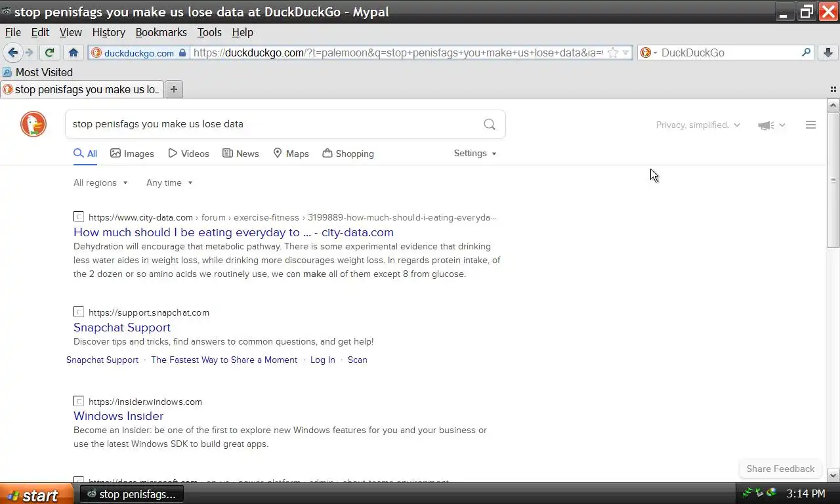This screenshot has height=504, width=840.
Task: Click the browser URL address field
Action: click(398, 52)
